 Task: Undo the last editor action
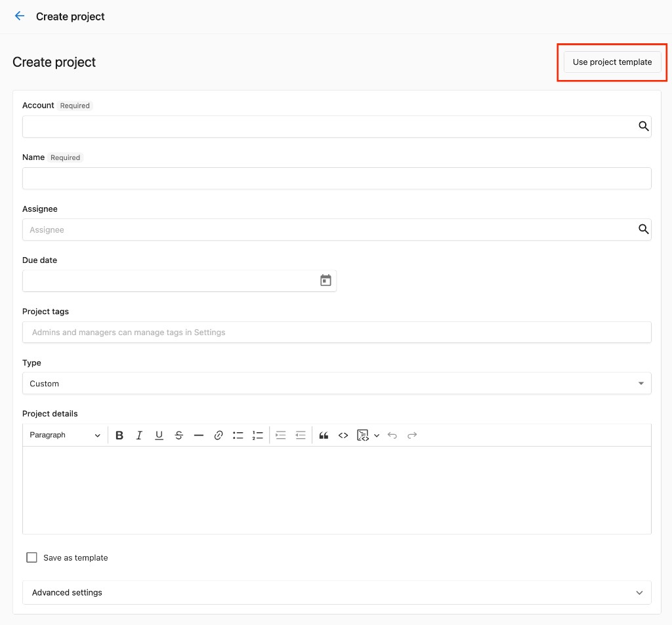point(392,435)
